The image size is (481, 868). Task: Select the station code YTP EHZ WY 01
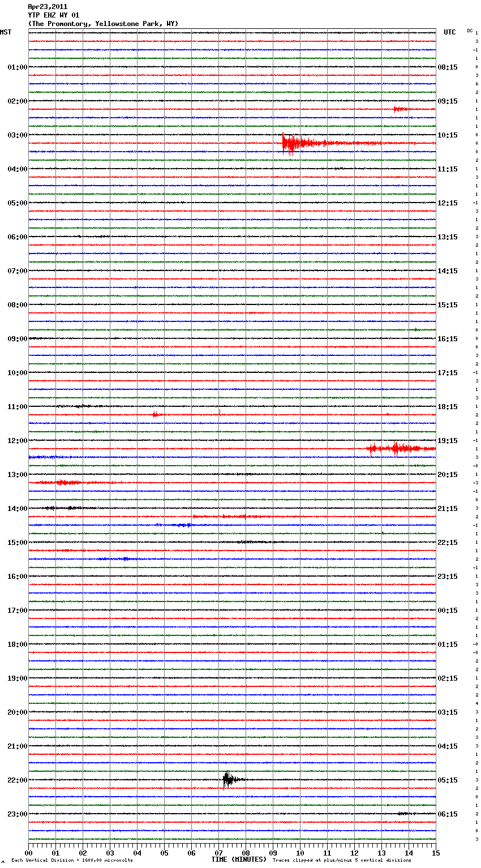point(54,15)
